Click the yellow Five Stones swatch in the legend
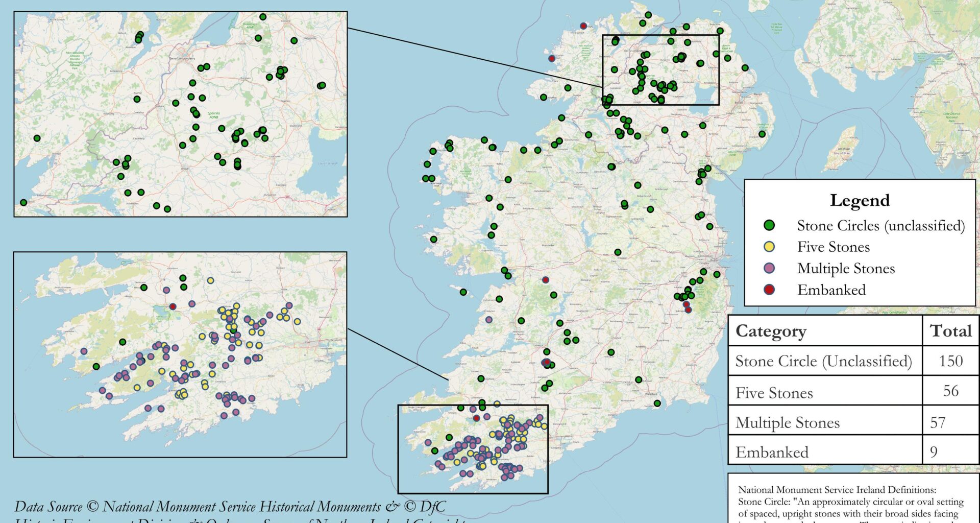 [x=770, y=247]
